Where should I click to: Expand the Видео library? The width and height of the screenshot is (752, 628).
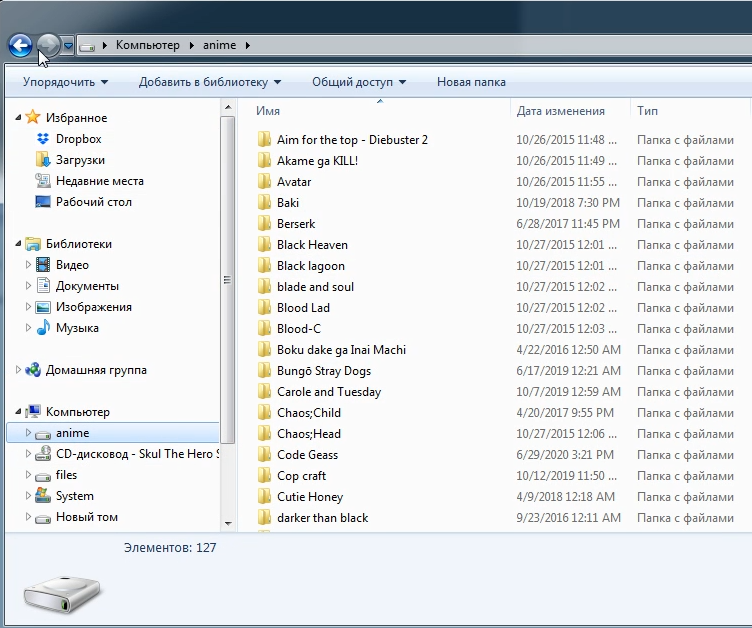point(28,265)
